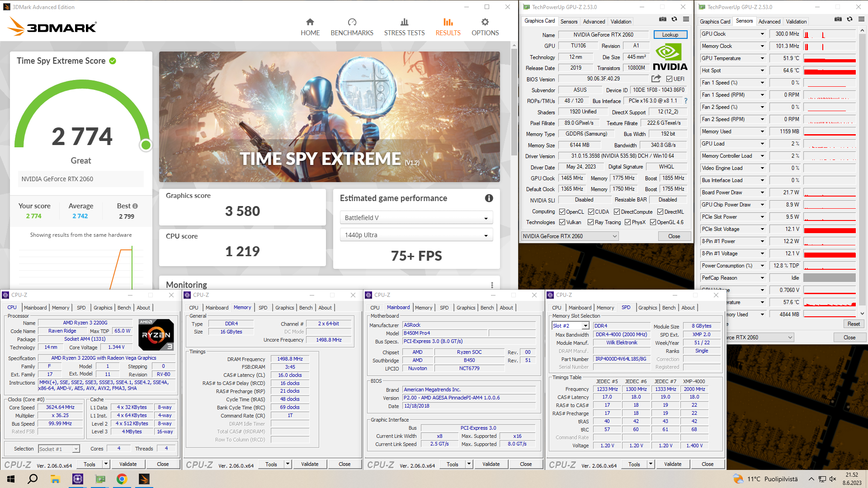Toggle DirectML checkbox in GPU-Z

(x=660, y=212)
